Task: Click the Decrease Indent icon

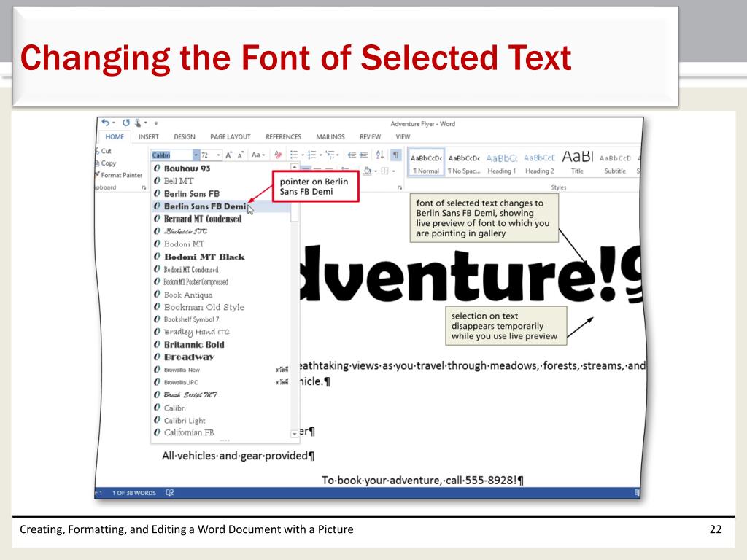Action: (352, 155)
